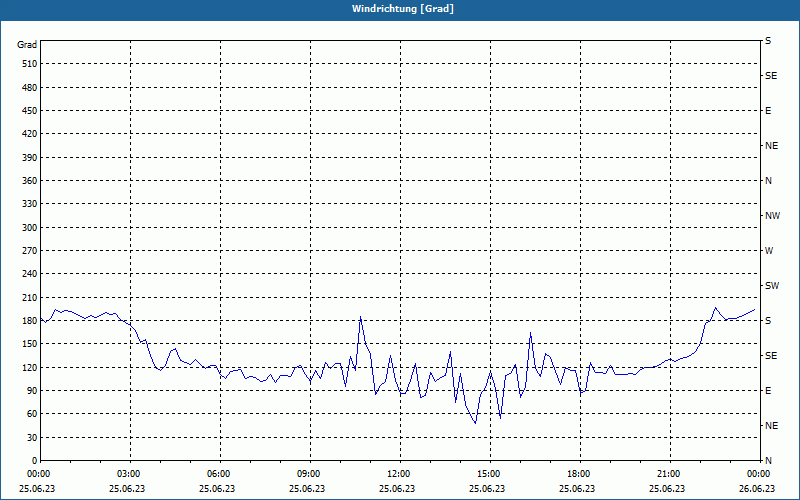800x500 pixels.
Task: Click the 90 degree axis label
Action: [x=32, y=391]
